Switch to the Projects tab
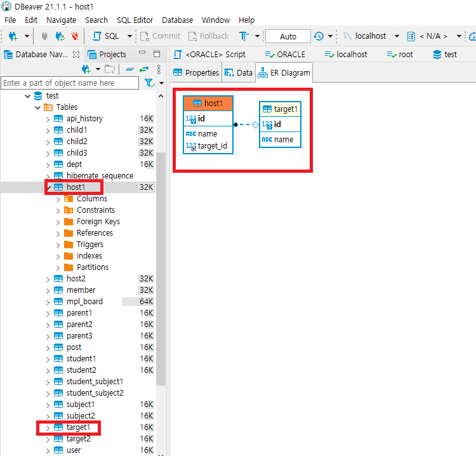 point(107,55)
